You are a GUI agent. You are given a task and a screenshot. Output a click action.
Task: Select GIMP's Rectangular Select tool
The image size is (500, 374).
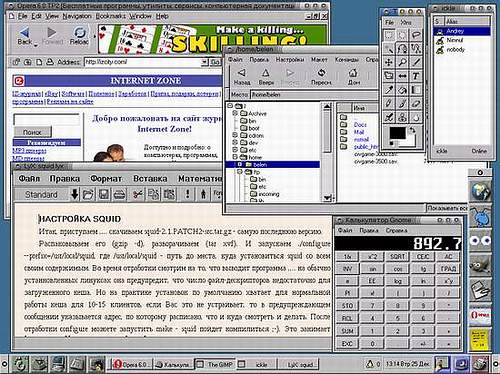(x=389, y=35)
